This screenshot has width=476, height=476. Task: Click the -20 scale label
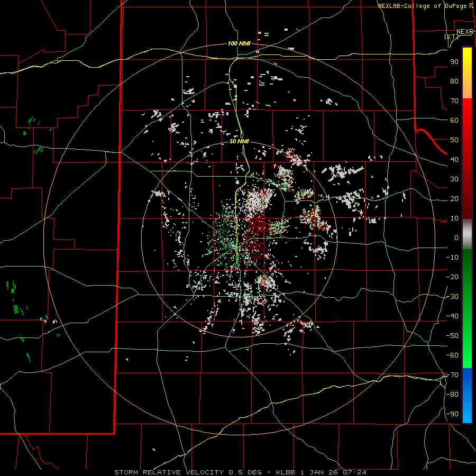coord(452,277)
